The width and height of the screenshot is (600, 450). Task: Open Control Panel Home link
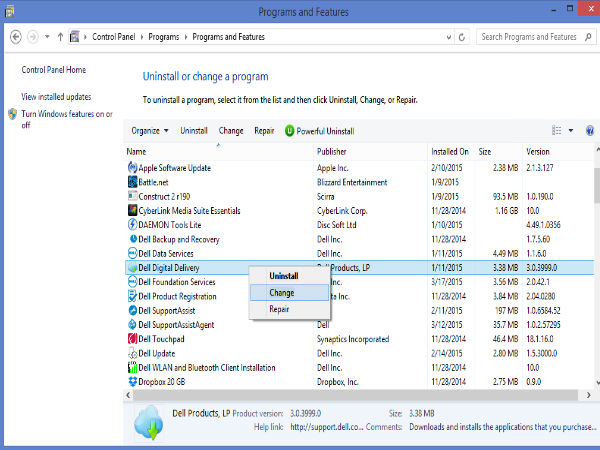point(54,70)
